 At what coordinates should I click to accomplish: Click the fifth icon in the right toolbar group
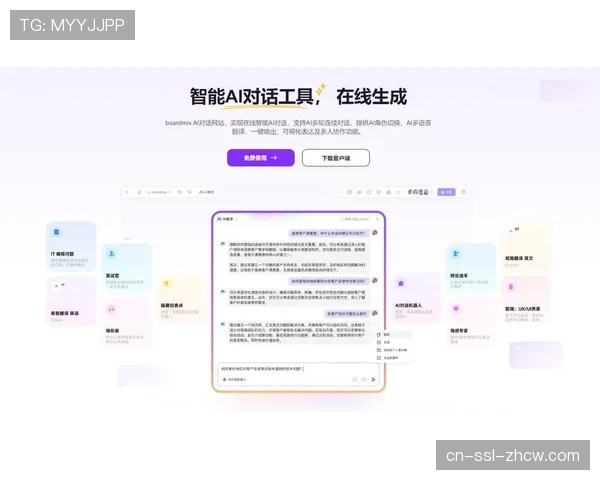pos(388,192)
